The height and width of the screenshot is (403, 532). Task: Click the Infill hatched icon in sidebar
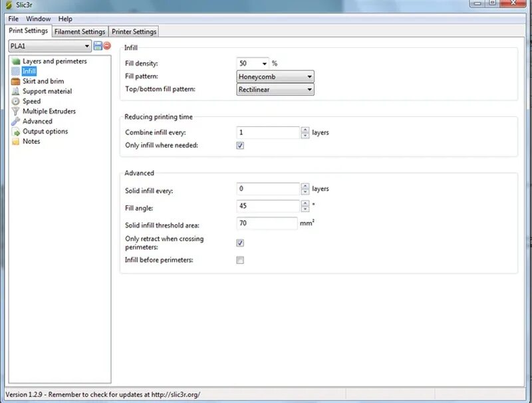click(15, 71)
